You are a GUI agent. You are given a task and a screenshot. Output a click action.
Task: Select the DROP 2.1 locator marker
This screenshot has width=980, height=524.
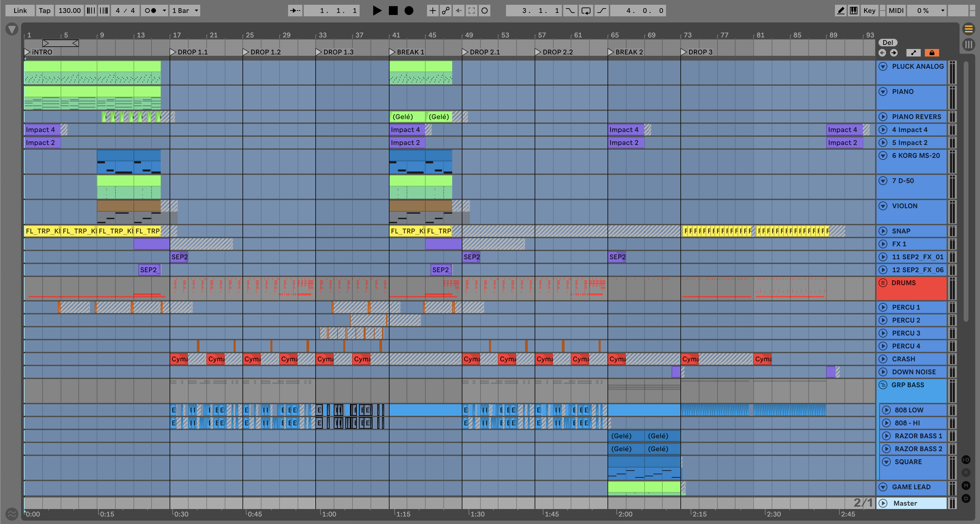point(465,52)
